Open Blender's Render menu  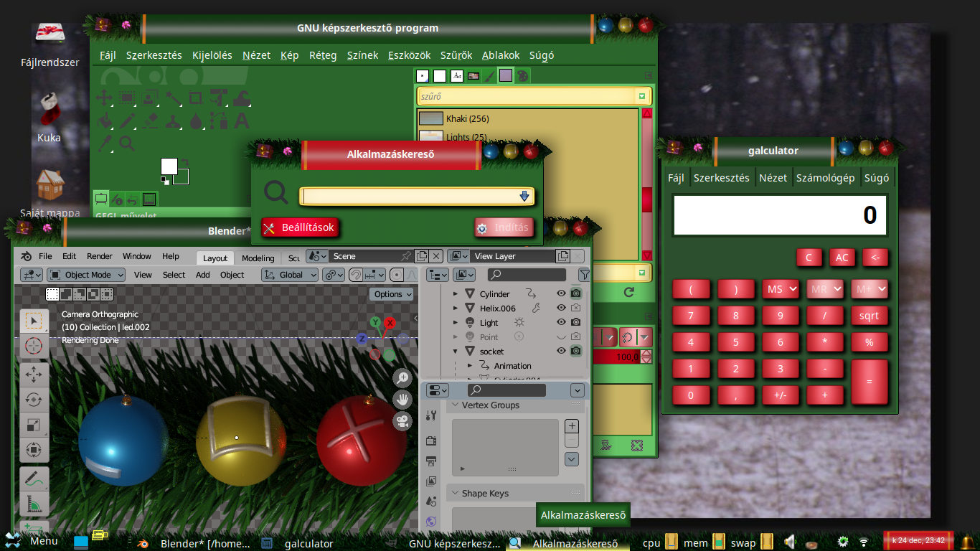[100, 256]
